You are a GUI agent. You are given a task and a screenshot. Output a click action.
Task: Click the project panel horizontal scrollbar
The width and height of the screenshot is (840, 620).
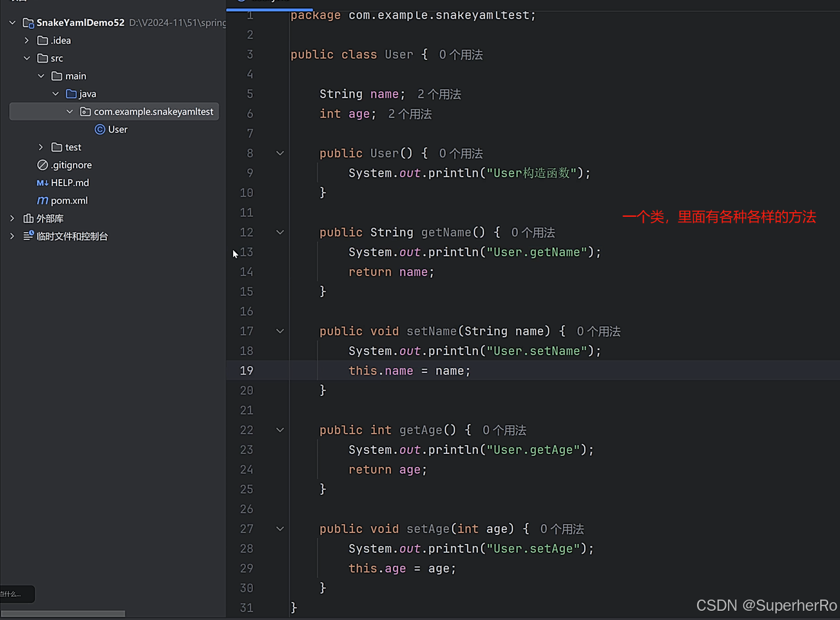coord(63,613)
